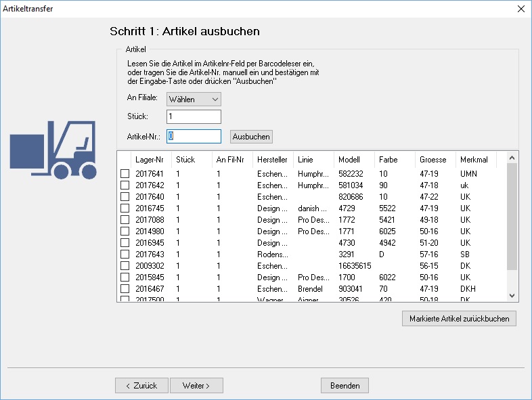Proceed with the Weiter button

pyautogui.click(x=196, y=386)
